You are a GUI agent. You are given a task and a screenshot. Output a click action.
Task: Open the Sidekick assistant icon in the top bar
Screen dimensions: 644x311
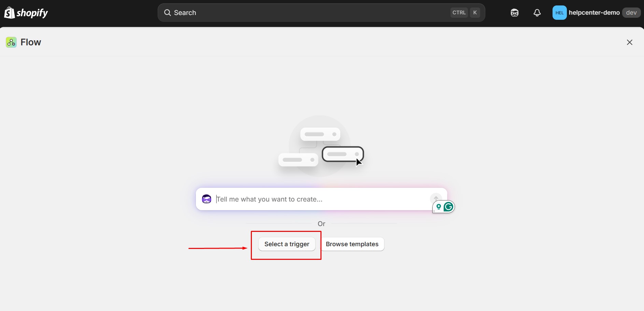[514, 13]
